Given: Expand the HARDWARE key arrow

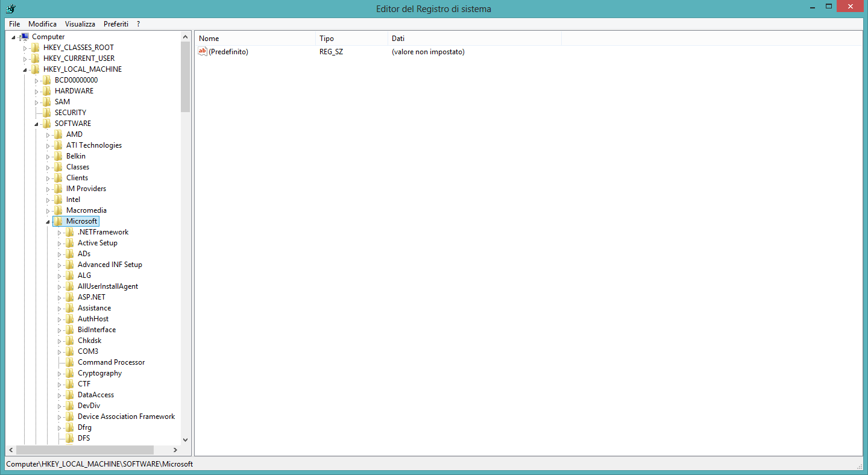Looking at the screenshot, I should click(37, 91).
